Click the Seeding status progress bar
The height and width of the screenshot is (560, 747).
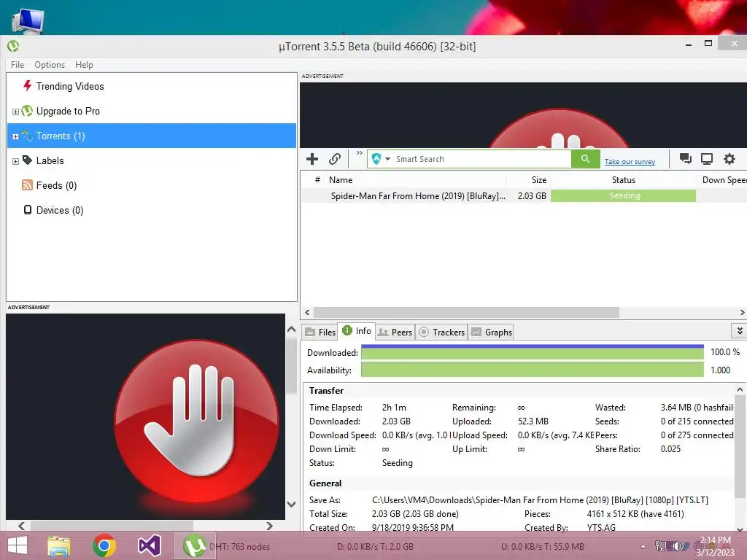623,195
